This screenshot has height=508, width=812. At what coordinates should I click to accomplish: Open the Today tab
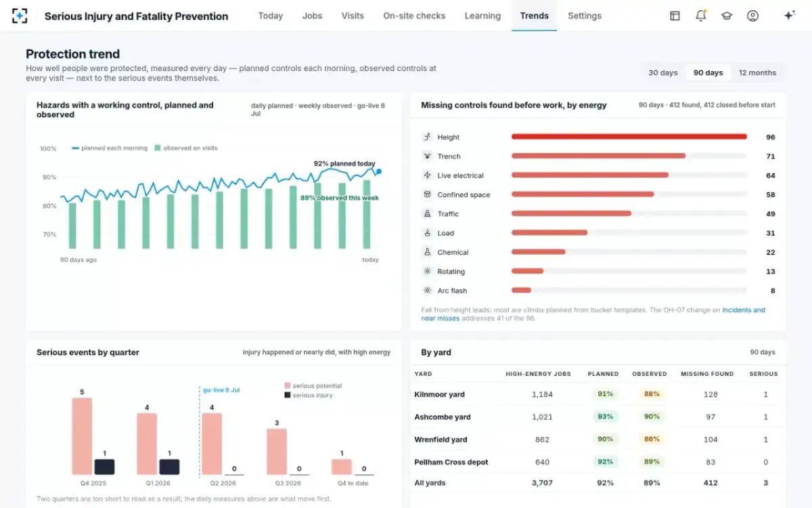[271, 16]
